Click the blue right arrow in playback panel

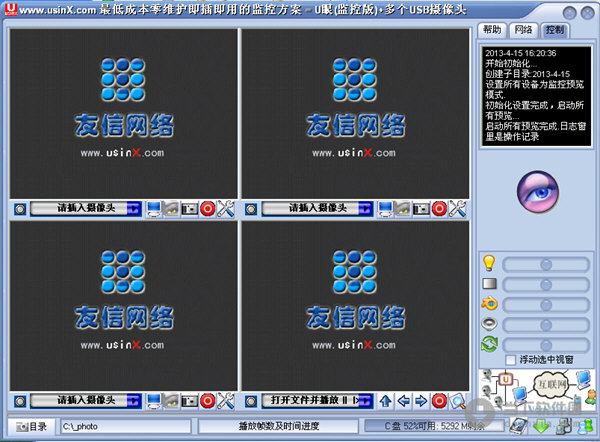point(421,401)
